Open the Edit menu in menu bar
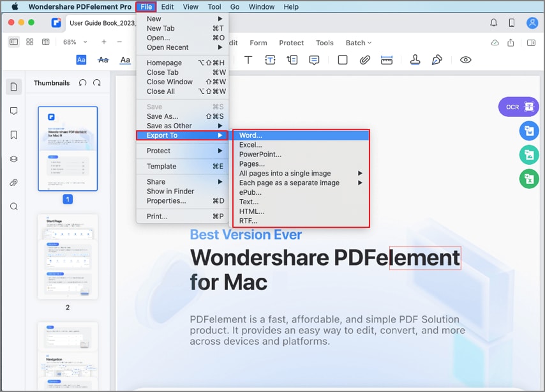The width and height of the screenshot is (545, 392). coord(167,6)
